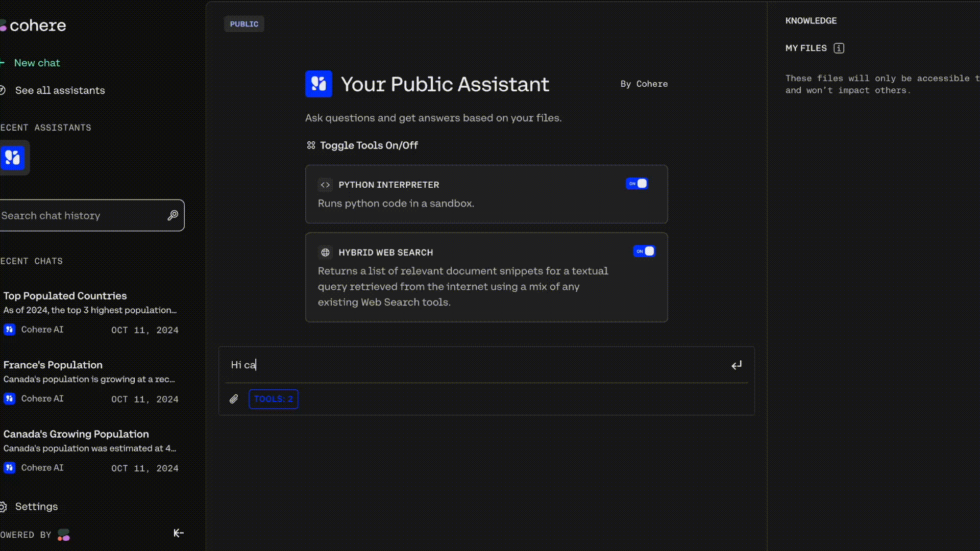980x551 pixels.
Task: Click the code icon beside Python Interpreter
Action: (x=325, y=185)
